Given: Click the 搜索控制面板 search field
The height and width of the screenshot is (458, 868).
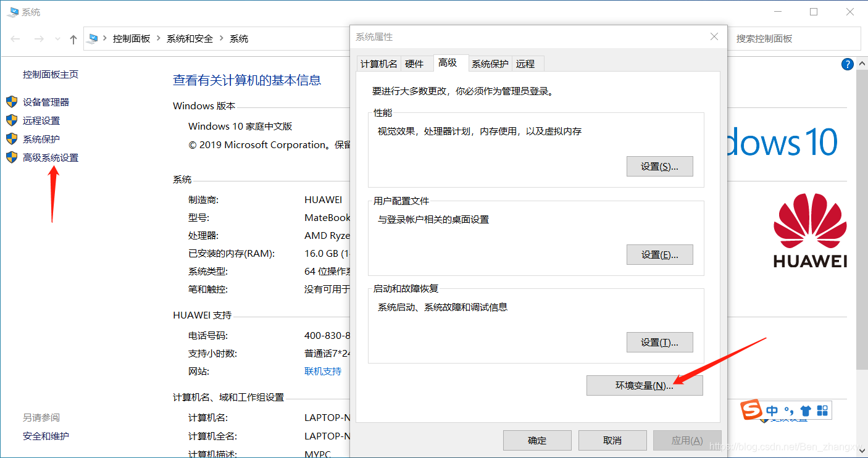Looking at the screenshot, I should pos(794,39).
